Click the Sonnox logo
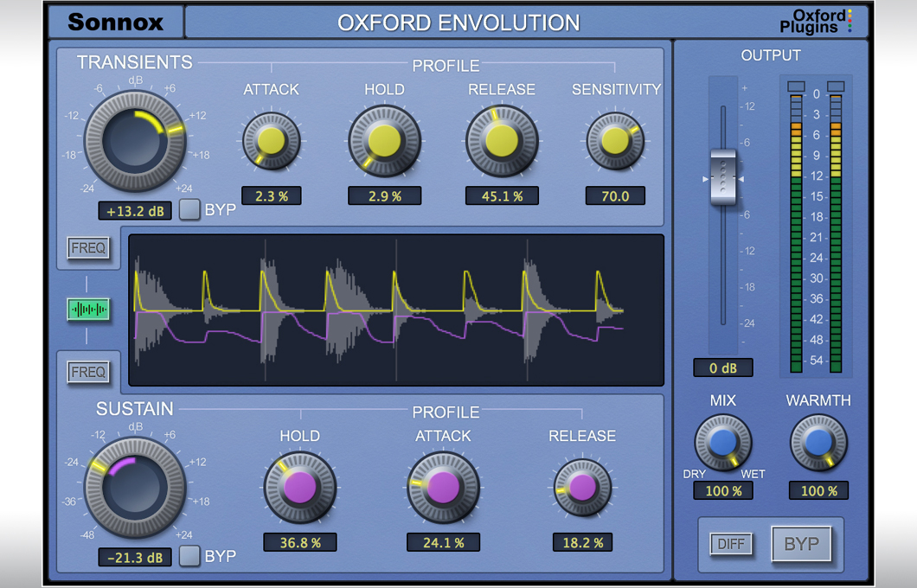The image size is (917, 588). 115,22
